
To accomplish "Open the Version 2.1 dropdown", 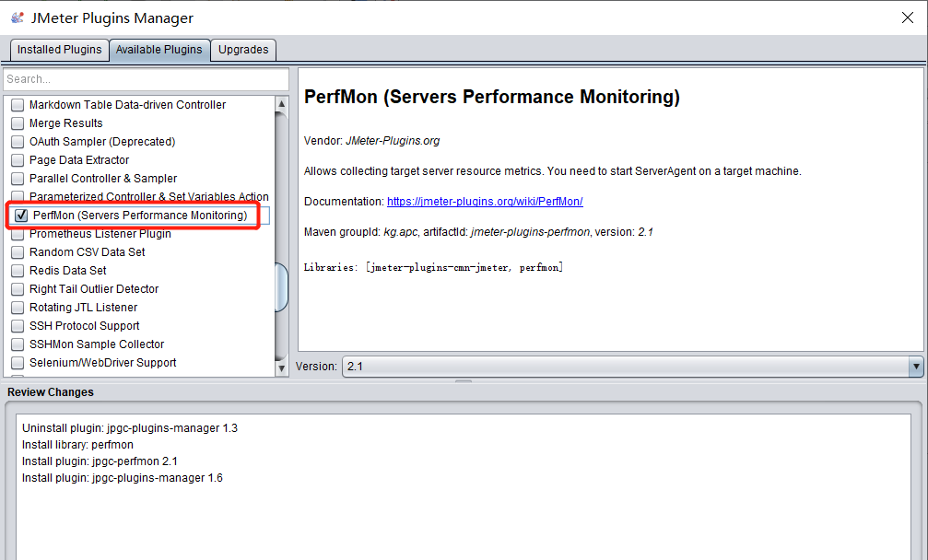I will point(632,367).
